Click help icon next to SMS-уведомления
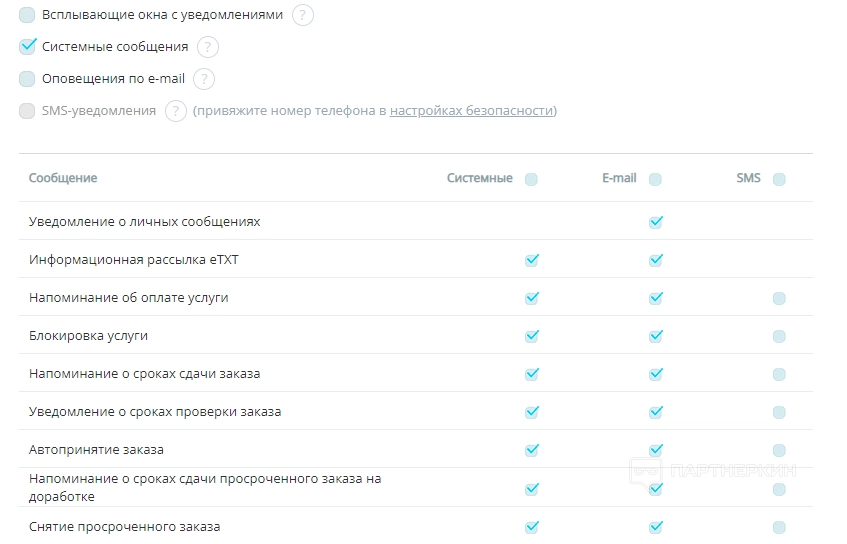 click(x=176, y=111)
